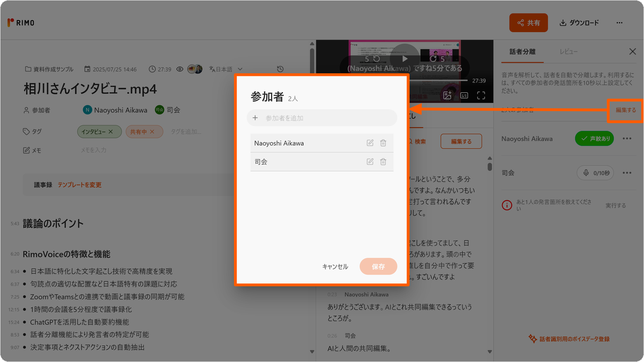Click the 0/10秒 microphone button for 司会
The width and height of the screenshot is (644, 362).
[x=596, y=172]
